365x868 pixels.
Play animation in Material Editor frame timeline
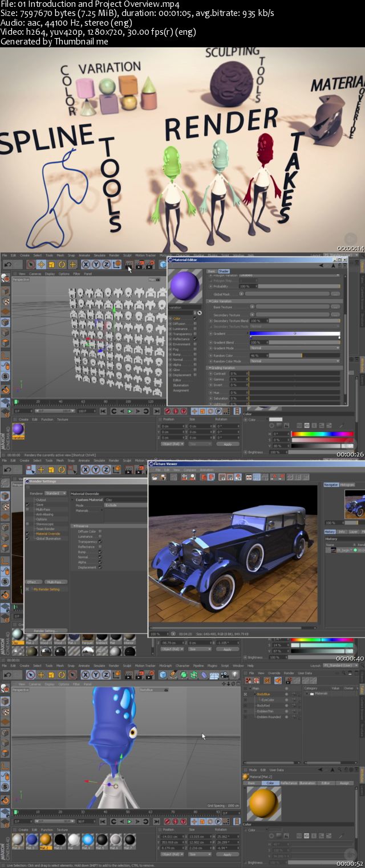click(129, 411)
